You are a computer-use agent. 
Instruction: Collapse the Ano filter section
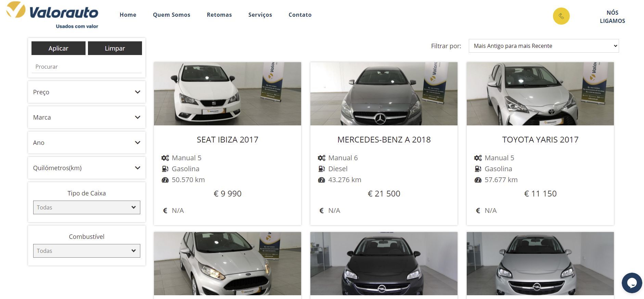click(x=86, y=142)
